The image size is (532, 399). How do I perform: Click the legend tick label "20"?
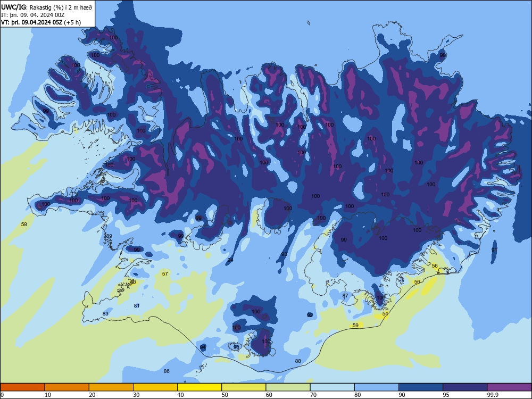(92, 395)
